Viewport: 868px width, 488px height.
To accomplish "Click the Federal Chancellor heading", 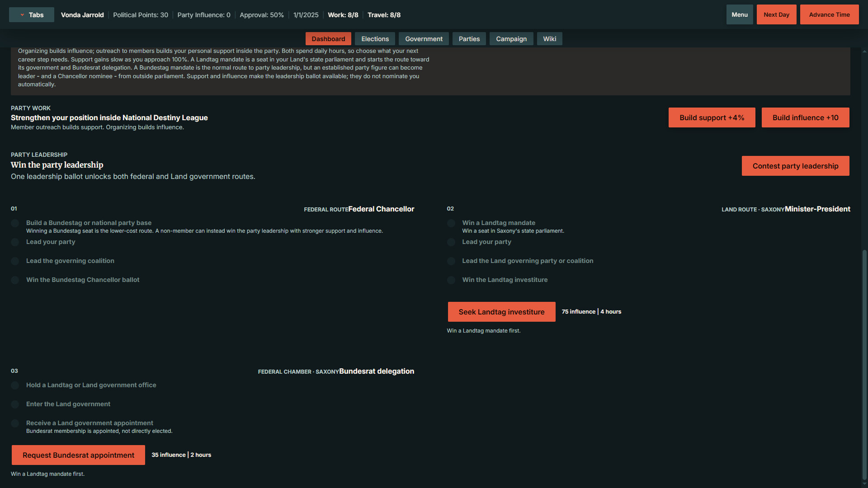I will pyautogui.click(x=381, y=209).
